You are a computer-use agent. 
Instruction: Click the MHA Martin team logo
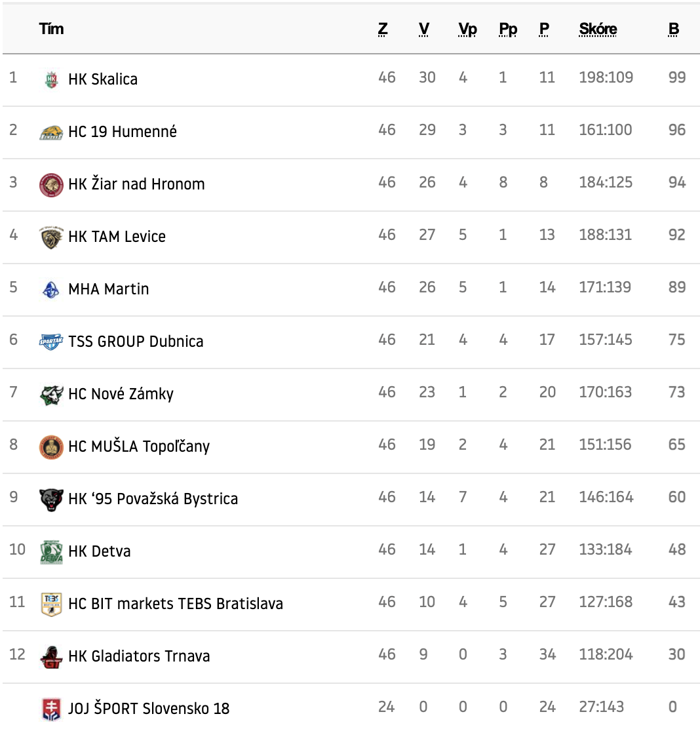coord(51,289)
